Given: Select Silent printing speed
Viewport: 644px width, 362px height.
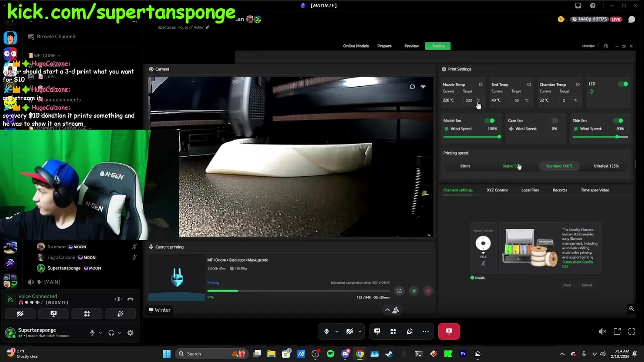Looking at the screenshot, I should (465, 166).
